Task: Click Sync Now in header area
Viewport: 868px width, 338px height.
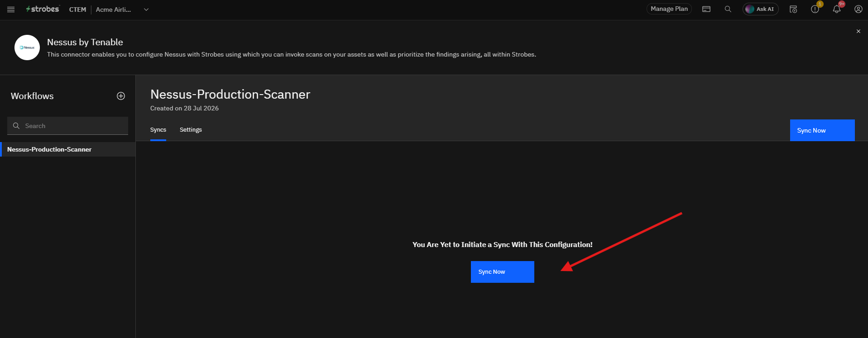Action: click(x=822, y=130)
